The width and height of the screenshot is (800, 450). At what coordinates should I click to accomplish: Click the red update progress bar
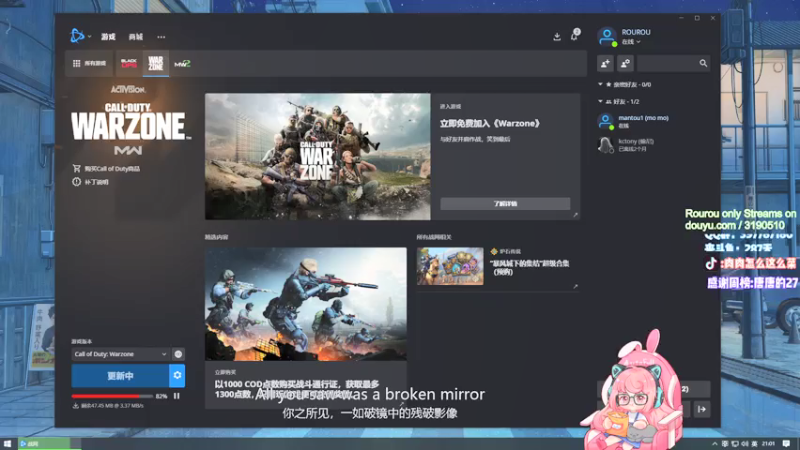[112, 396]
